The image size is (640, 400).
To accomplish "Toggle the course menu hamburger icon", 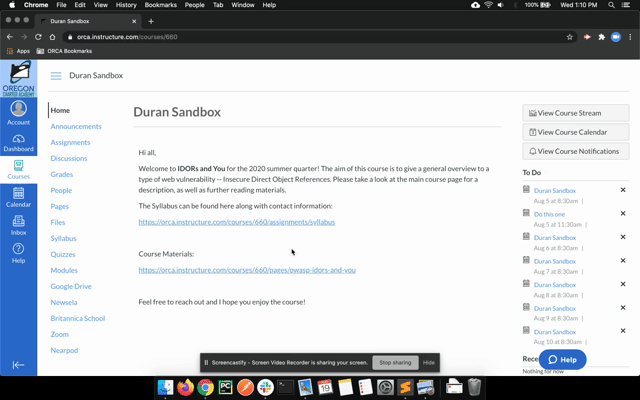I will pos(56,76).
